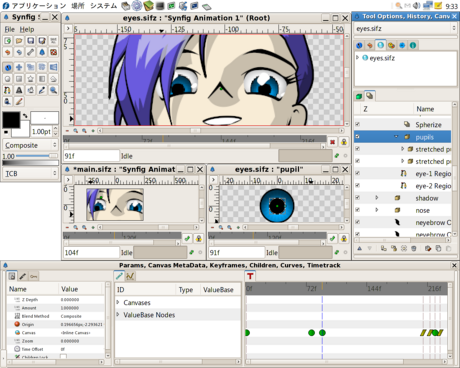Switch to the Curves tab
The width and height of the screenshot is (460, 368).
[130, 276]
